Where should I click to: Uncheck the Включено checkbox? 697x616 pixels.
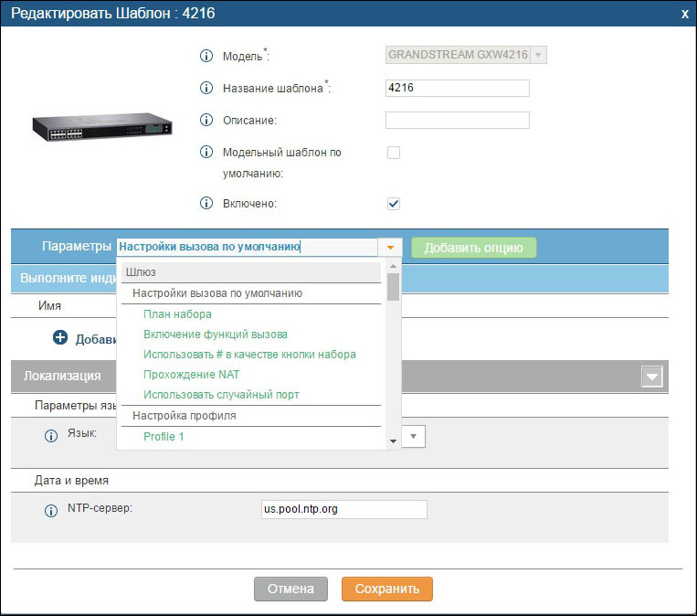tap(394, 204)
